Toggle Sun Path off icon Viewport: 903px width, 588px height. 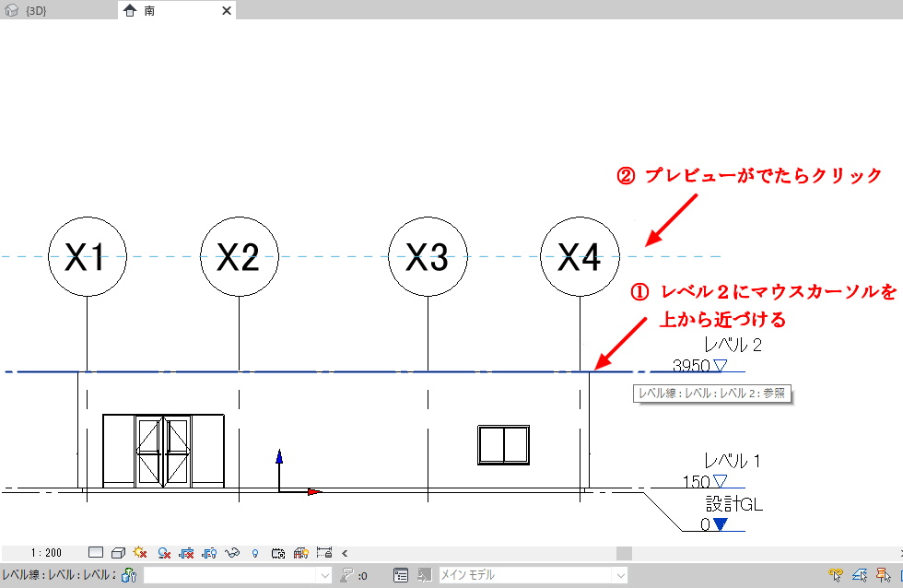point(140,553)
